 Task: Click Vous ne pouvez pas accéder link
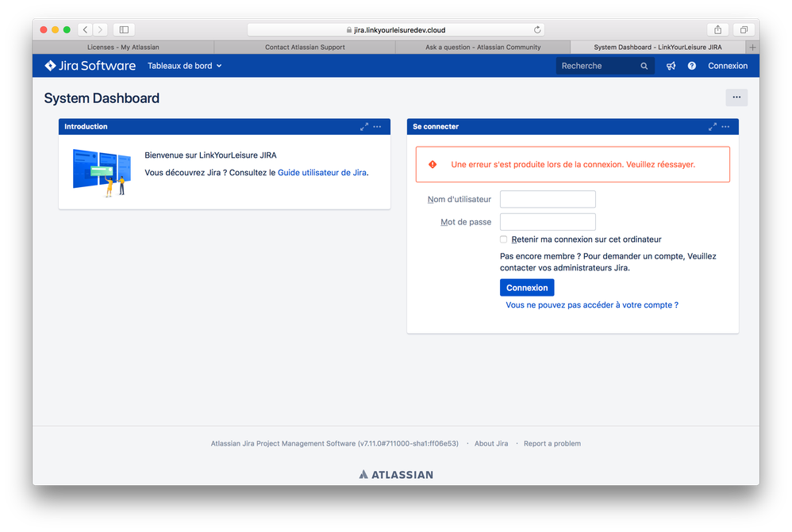(x=592, y=305)
